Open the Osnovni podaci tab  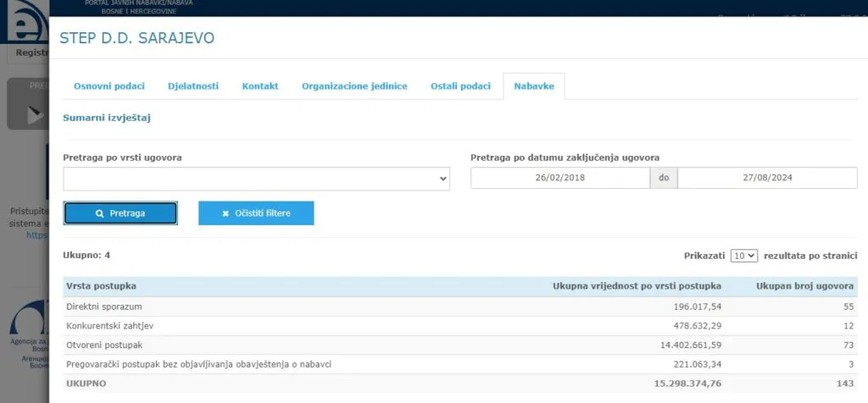(x=109, y=86)
